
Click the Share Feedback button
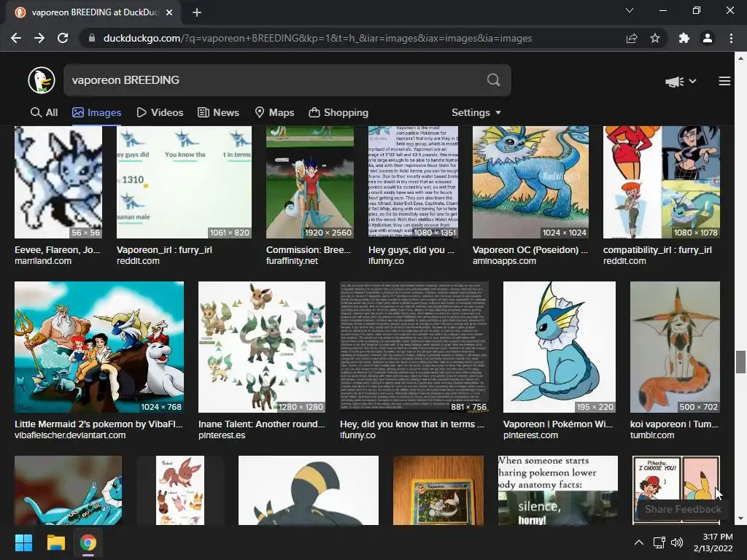pos(683,509)
